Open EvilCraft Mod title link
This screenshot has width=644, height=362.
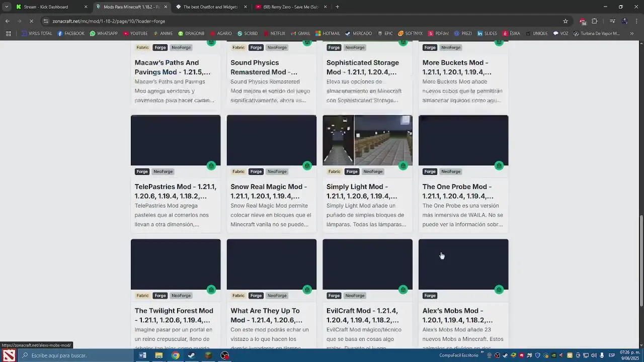click(x=362, y=315)
